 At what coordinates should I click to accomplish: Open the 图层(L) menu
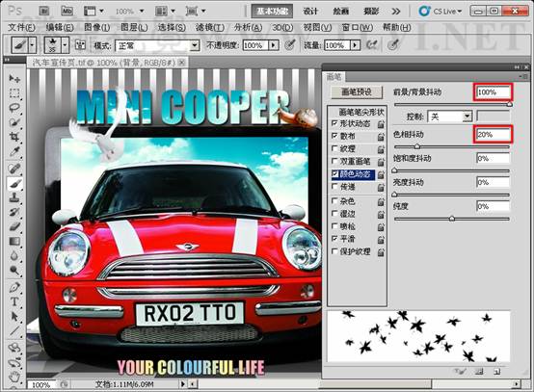click(x=134, y=27)
